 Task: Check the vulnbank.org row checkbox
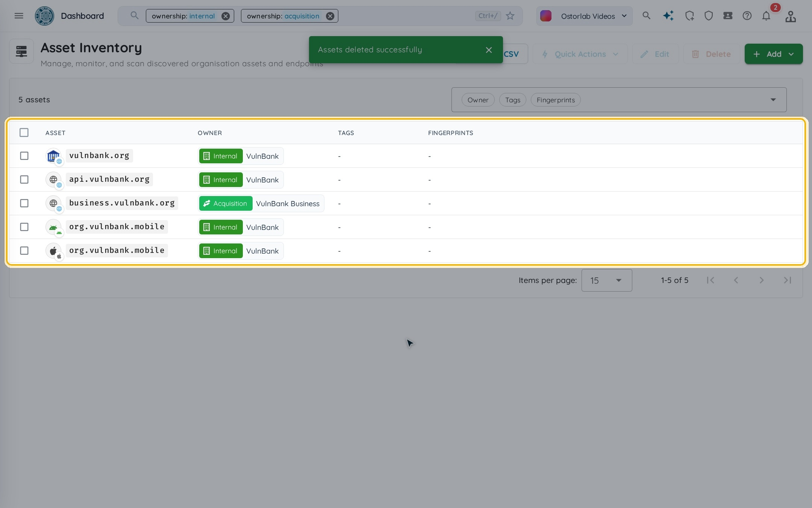point(24,156)
